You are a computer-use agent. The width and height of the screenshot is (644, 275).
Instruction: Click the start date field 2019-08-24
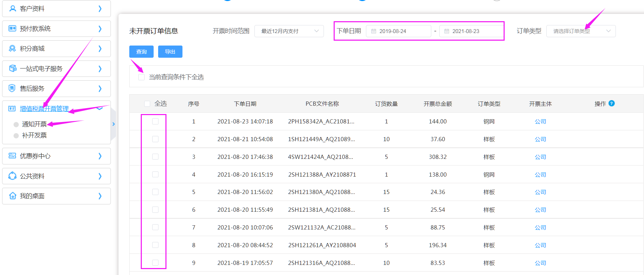pos(398,31)
